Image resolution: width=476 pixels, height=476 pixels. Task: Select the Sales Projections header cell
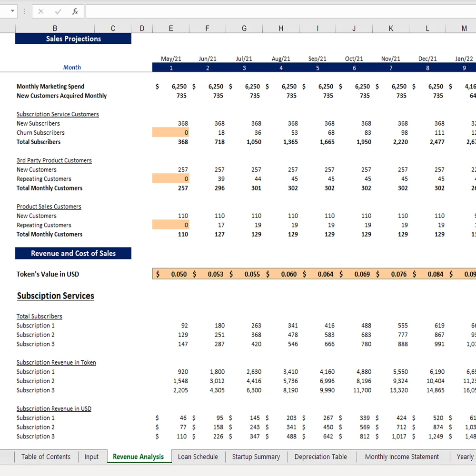(x=73, y=39)
